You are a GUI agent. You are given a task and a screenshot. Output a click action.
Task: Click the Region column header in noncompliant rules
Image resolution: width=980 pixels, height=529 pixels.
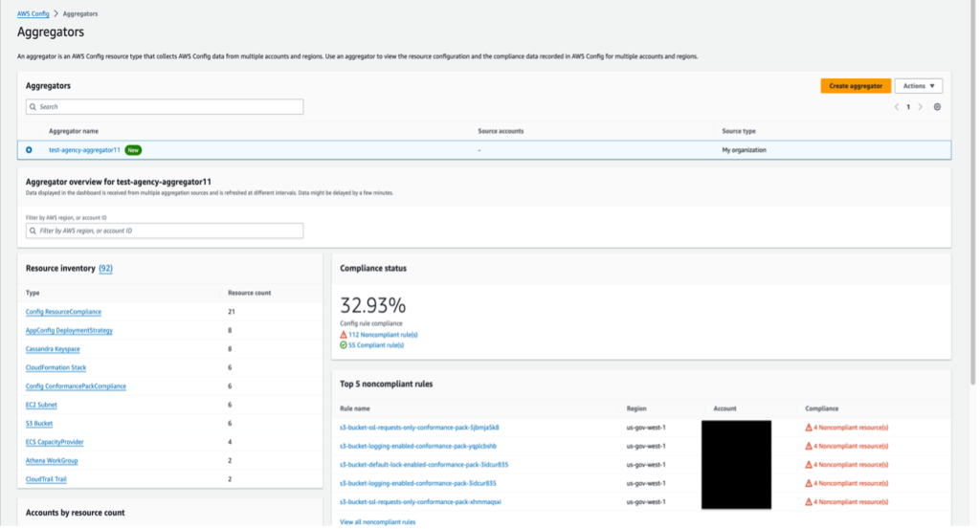pyautogui.click(x=636, y=408)
